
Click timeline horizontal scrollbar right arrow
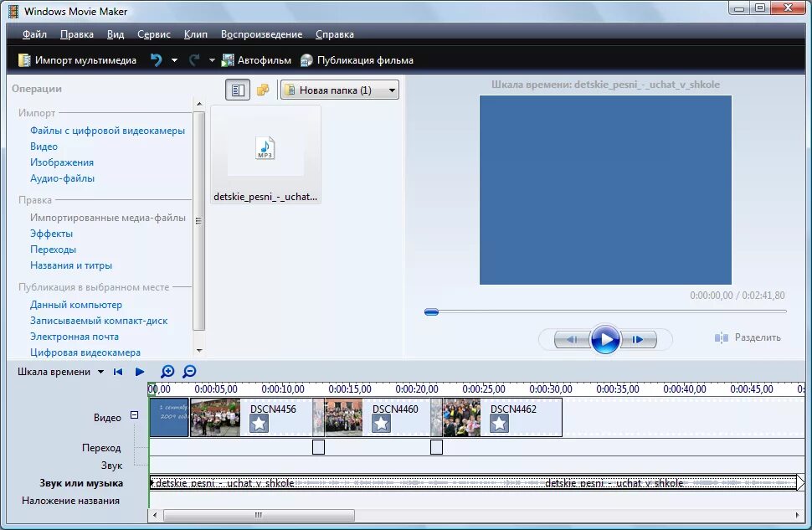click(x=798, y=516)
